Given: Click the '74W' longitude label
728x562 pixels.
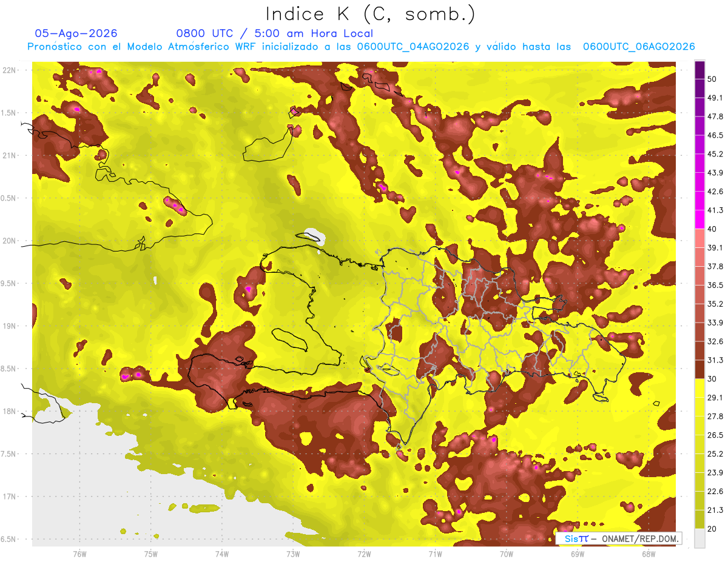Looking at the screenshot, I should [x=222, y=554].
